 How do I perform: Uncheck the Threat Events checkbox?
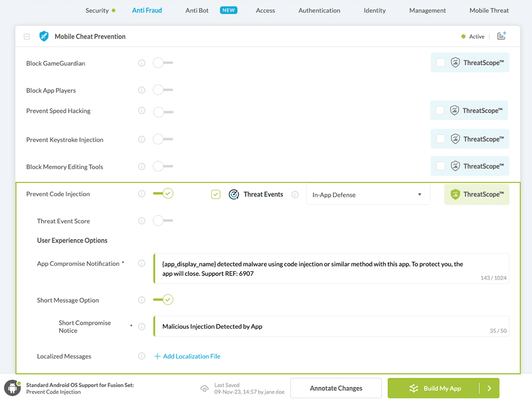point(215,195)
